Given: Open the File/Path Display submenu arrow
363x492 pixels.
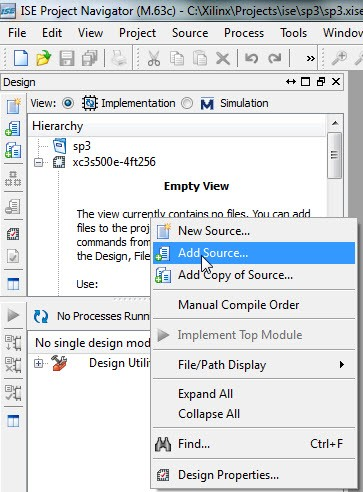Looking at the screenshot, I should 341,365.
